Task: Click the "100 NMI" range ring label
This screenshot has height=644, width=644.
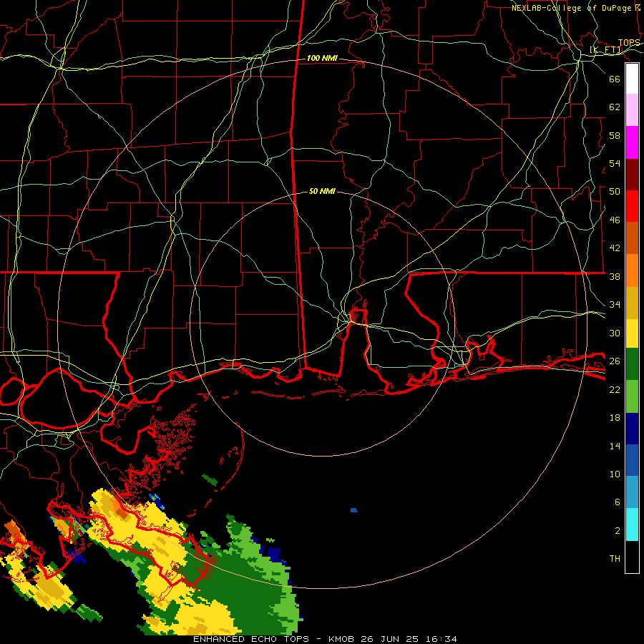Action: click(x=323, y=59)
